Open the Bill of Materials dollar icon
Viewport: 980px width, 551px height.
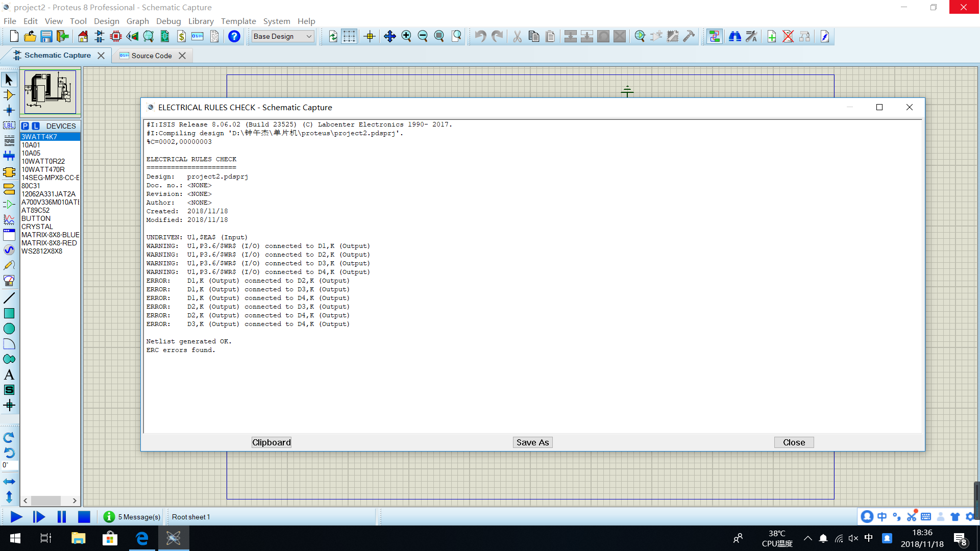coord(182,36)
